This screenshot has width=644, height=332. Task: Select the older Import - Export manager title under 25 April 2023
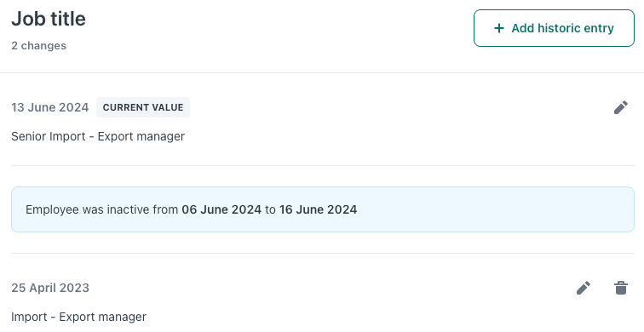coord(78,317)
